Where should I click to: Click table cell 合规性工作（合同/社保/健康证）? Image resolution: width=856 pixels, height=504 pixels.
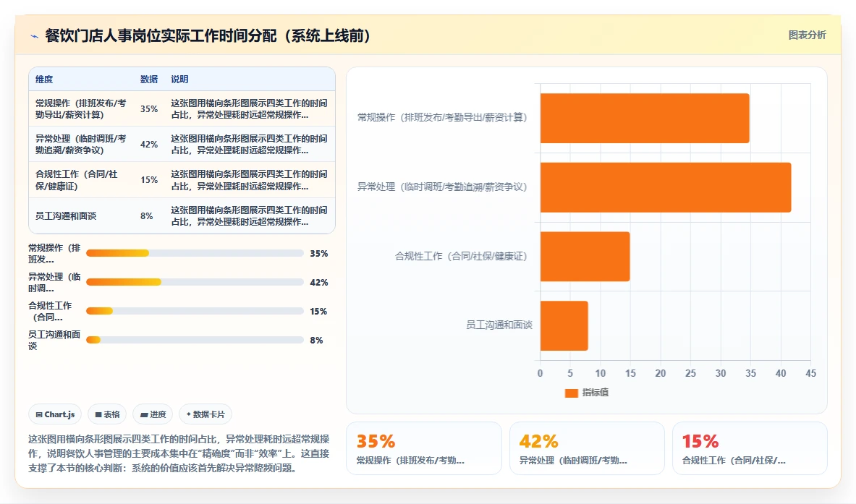coord(77,180)
